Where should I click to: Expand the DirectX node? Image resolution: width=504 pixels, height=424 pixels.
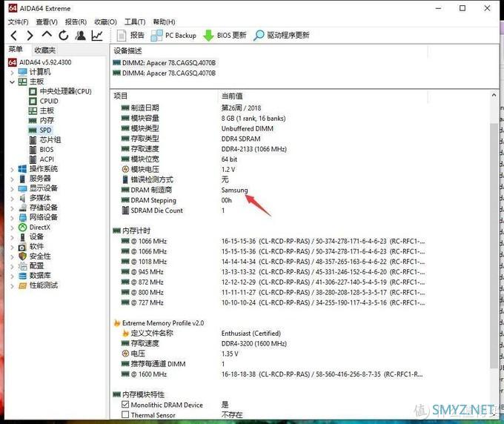point(12,228)
